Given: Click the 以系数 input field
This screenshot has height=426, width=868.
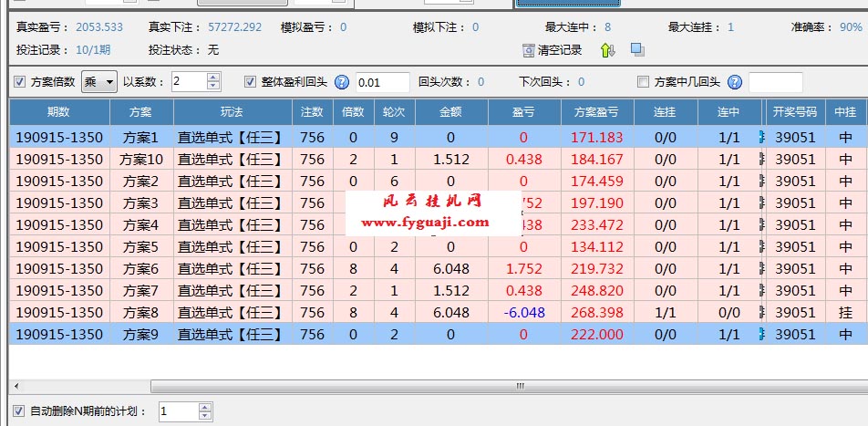Looking at the screenshot, I should [x=189, y=82].
